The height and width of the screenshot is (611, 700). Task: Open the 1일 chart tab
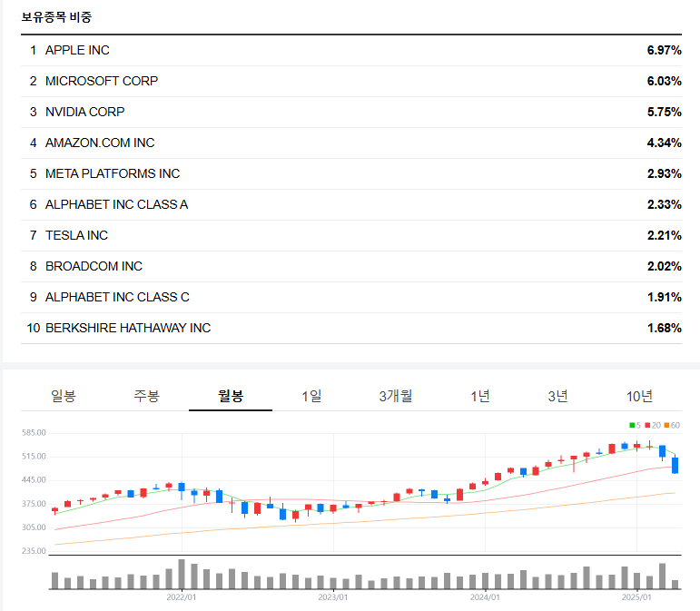(x=311, y=396)
